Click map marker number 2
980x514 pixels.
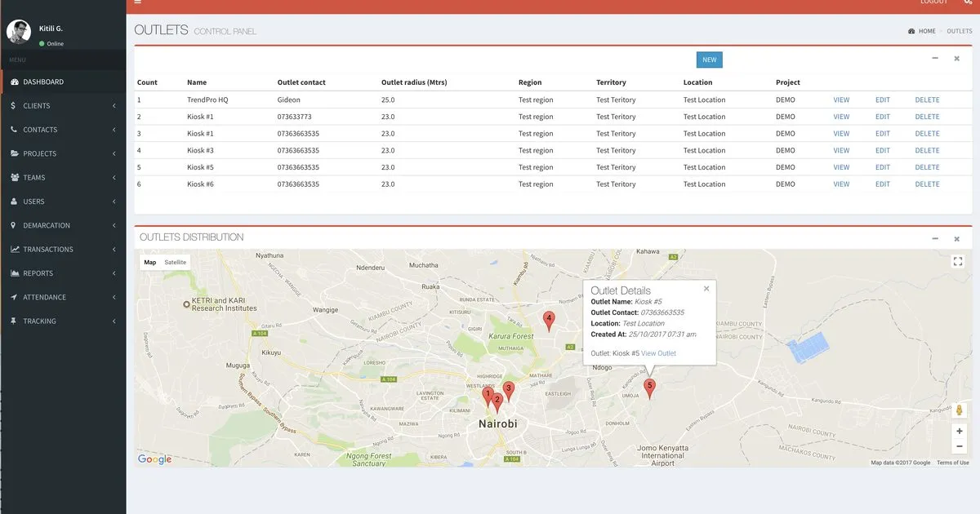coord(497,403)
